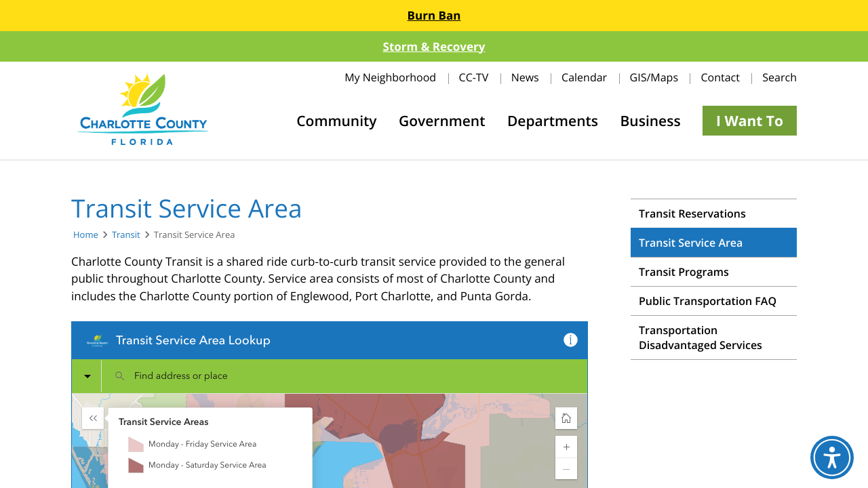Expand the map search dropdown arrow
This screenshot has height=488, width=868.
(x=87, y=376)
